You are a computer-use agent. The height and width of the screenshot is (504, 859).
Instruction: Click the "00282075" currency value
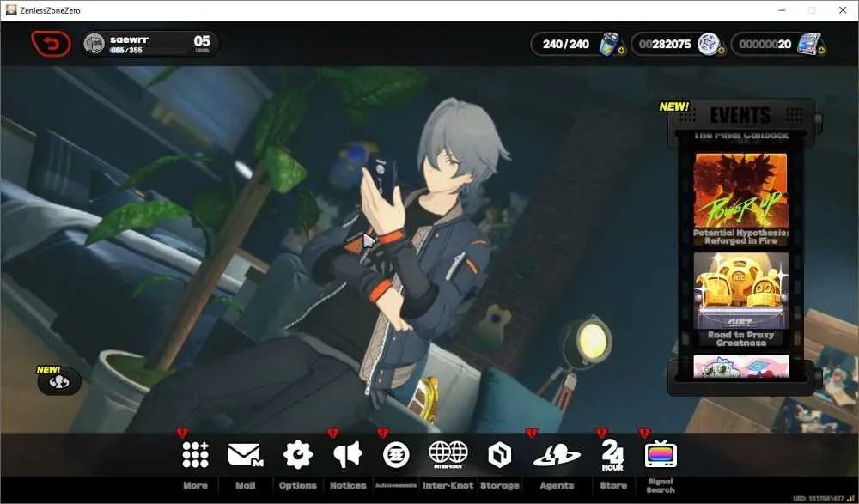pyautogui.click(x=665, y=44)
